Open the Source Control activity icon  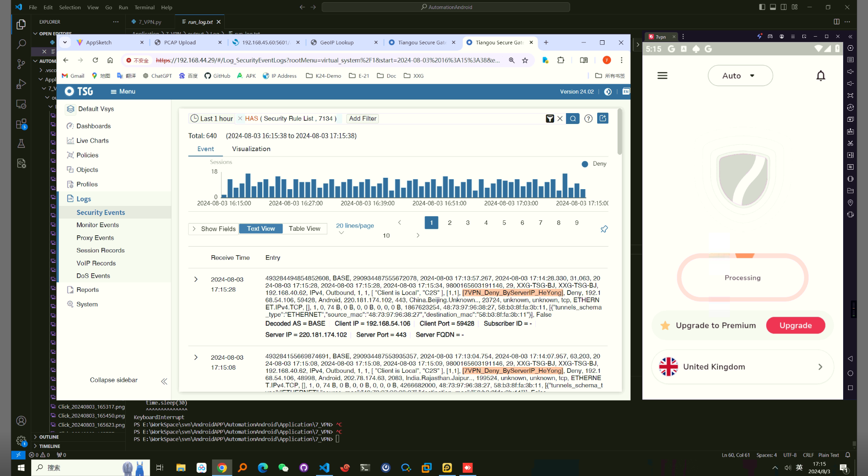[x=21, y=64]
